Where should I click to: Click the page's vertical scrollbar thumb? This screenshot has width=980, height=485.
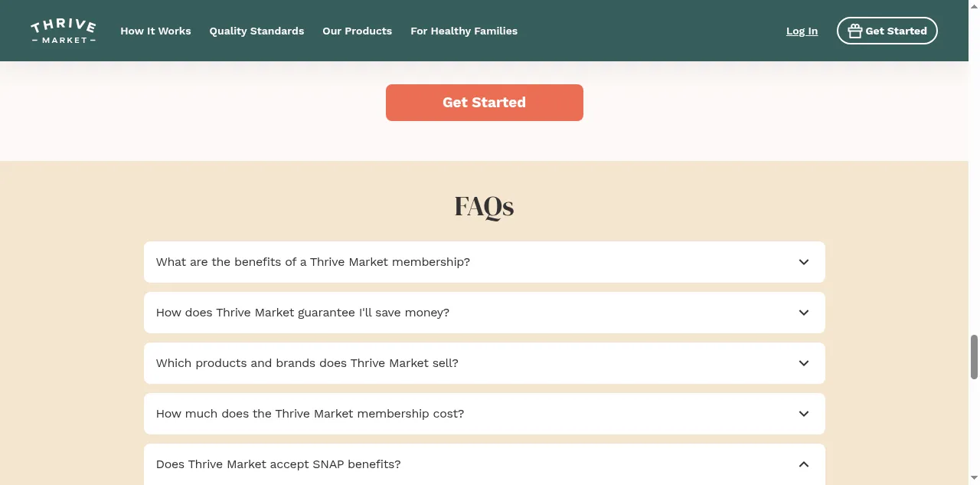coord(974,356)
